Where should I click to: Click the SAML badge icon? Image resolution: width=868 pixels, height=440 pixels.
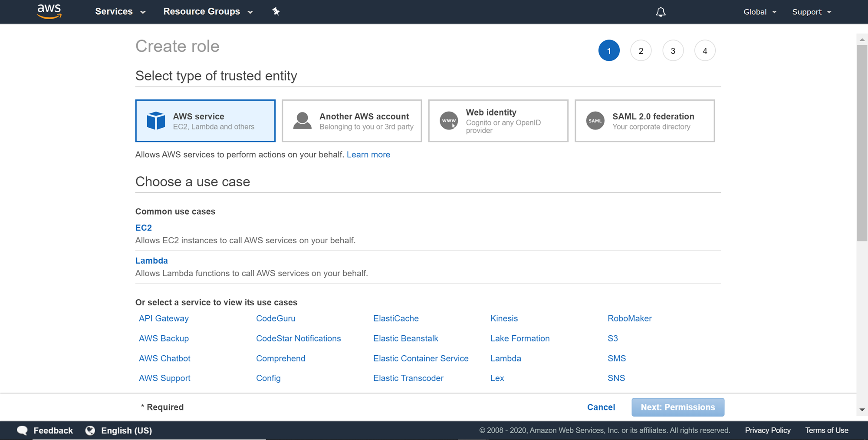[x=595, y=121]
